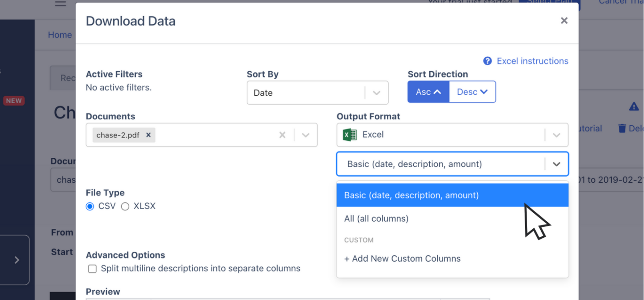Screen dimensions: 644x300
Task: Clear all selected documents
Action: tap(282, 135)
